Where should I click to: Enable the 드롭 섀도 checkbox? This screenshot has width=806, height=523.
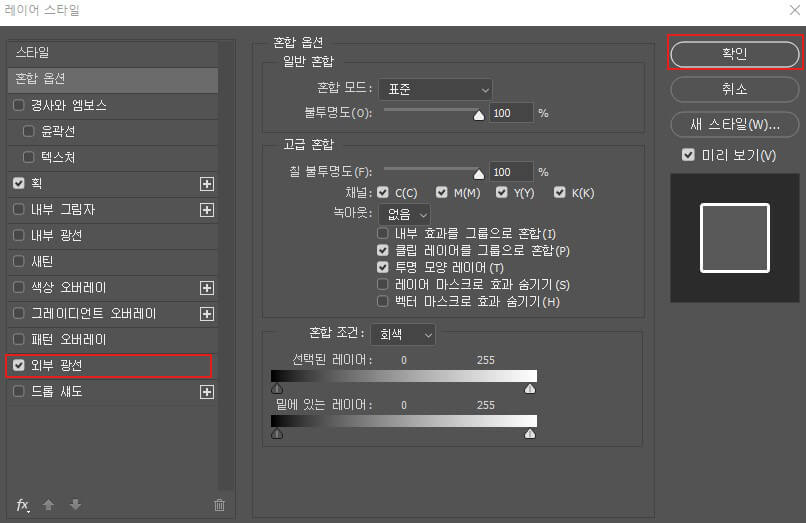(x=19, y=391)
